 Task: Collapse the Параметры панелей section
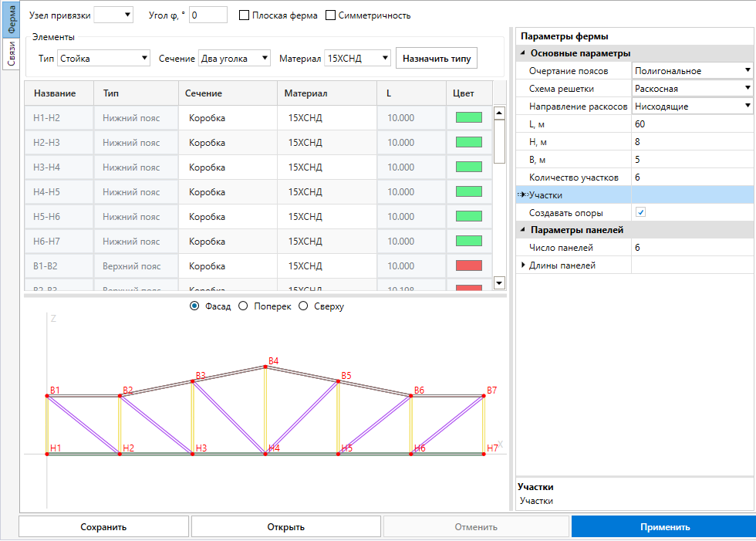click(x=523, y=230)
